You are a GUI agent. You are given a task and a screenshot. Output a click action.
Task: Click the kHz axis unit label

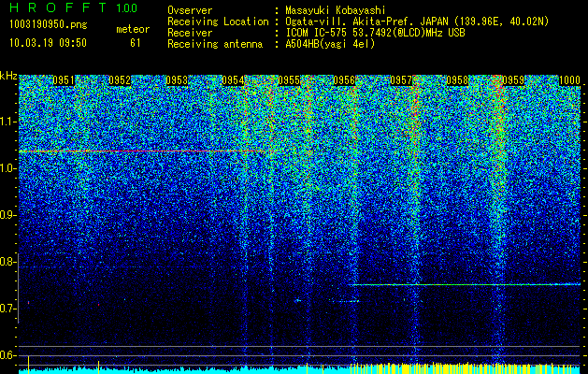point(8,76)
